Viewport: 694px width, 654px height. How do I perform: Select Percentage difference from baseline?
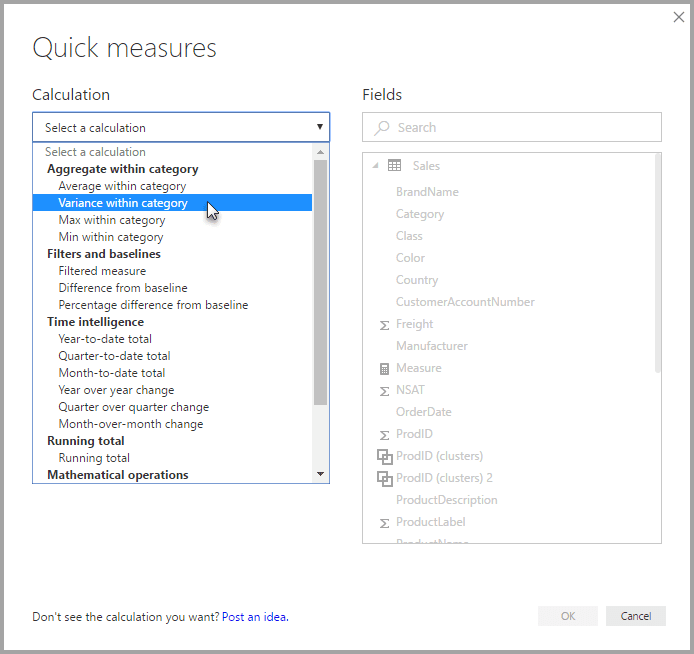pos(172,305)
